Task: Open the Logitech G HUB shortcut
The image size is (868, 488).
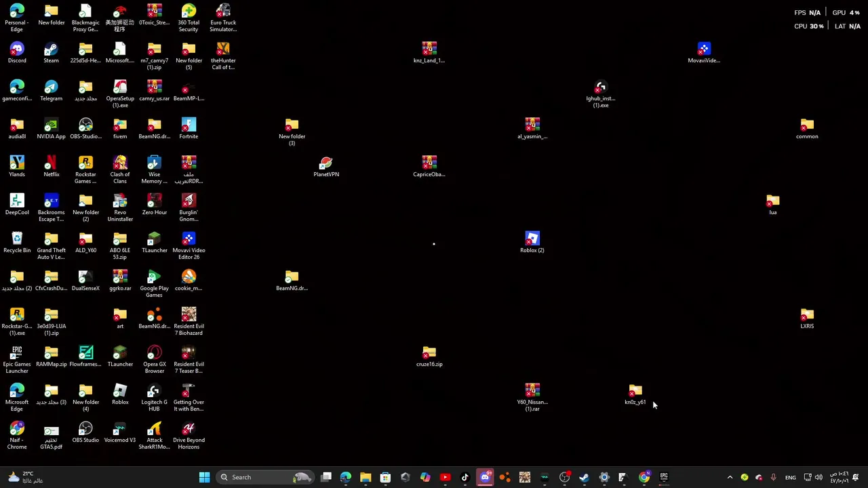Action: tap(154, 397)
